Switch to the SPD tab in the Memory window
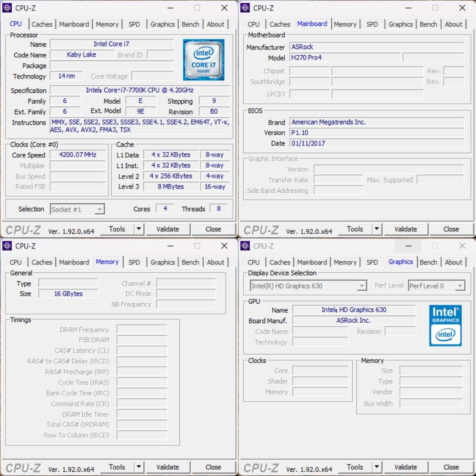476x476 pixels. pyautogui.click(x=135, y=262)
